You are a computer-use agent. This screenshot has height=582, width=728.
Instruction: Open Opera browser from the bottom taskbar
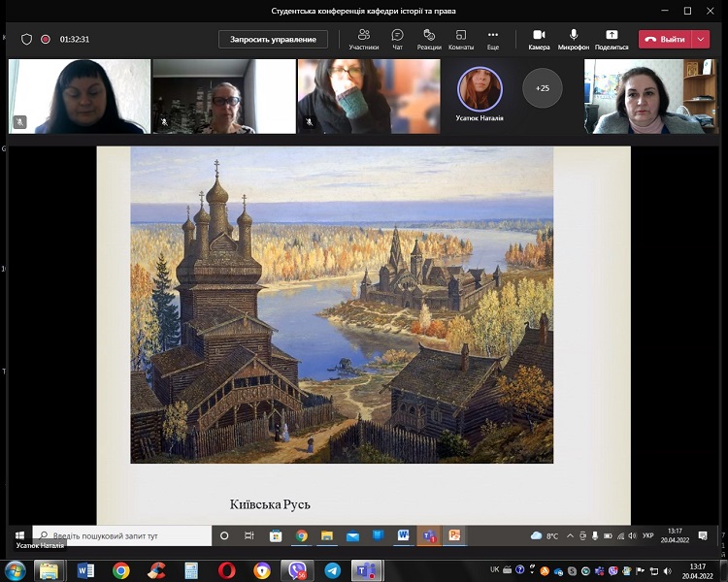click(226, 570)
